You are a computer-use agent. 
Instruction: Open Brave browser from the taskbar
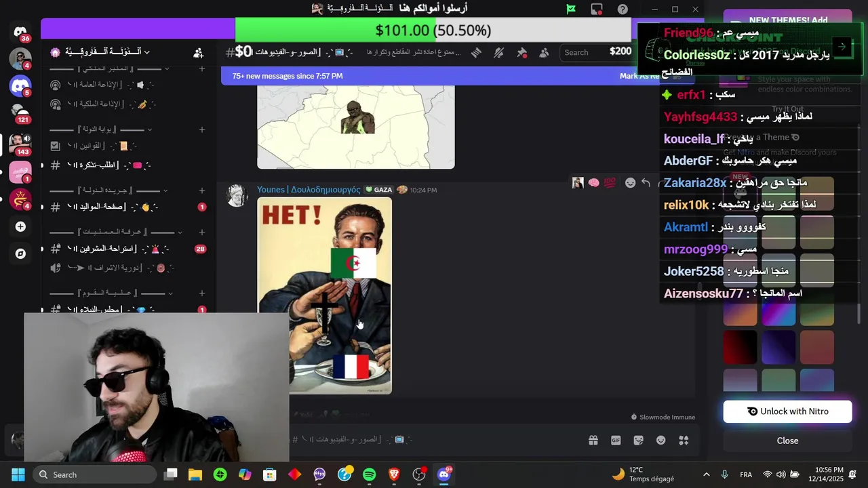pyautogui.click(x=394, y=474)
